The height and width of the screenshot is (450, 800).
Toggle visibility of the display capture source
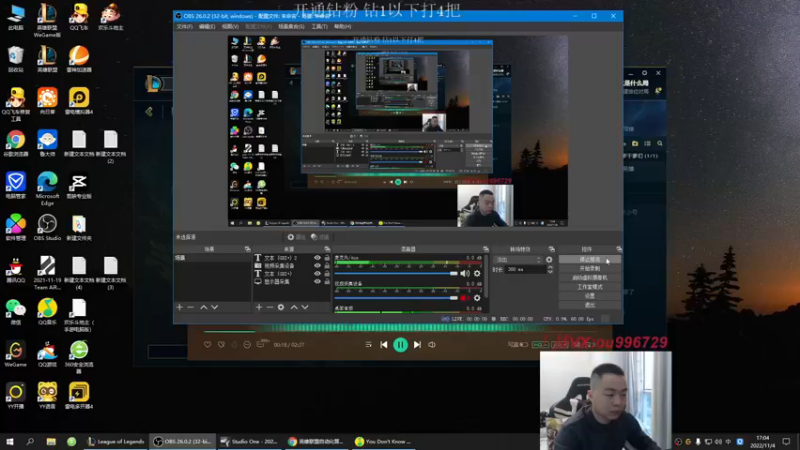point(317,282)
